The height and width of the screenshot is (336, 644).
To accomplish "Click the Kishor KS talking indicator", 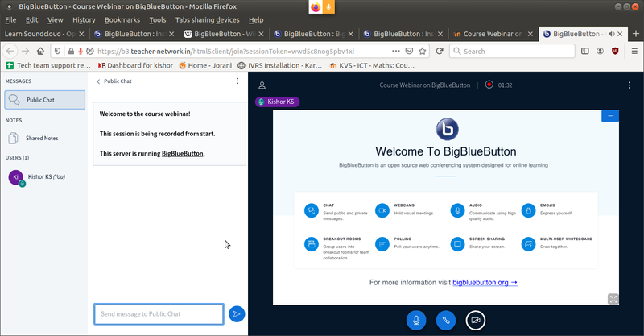I will (277, 102).
